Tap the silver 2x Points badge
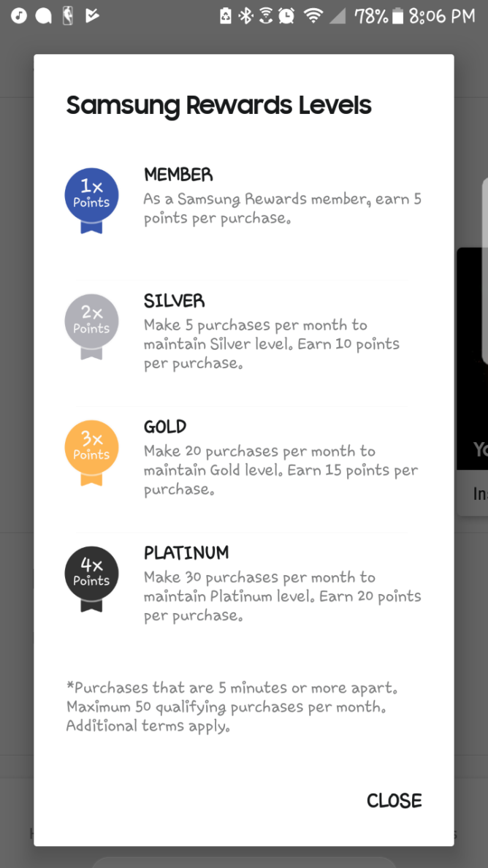This screenshot has height=868, width=488. coord(91,322)
